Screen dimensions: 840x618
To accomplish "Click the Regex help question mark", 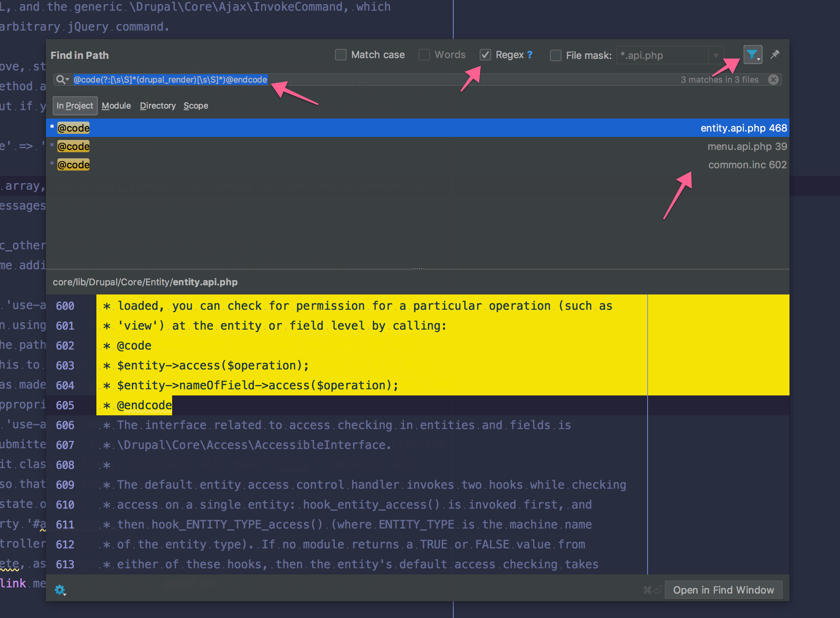I will pyautogui.click(x=530, y=55).
